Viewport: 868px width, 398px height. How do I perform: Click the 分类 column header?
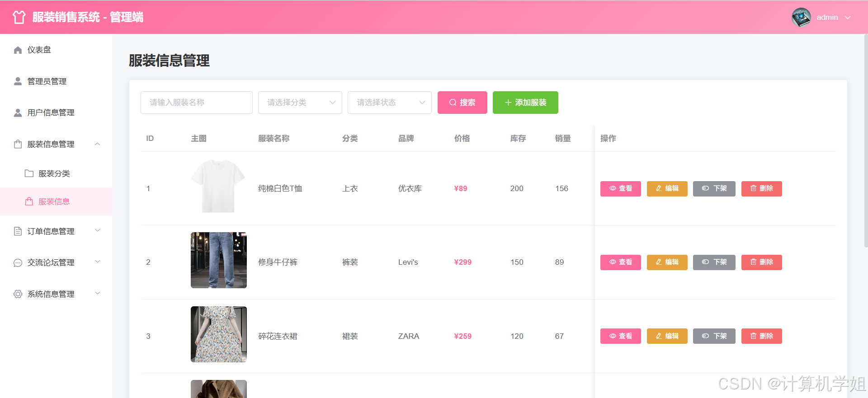tap(350, 139)
